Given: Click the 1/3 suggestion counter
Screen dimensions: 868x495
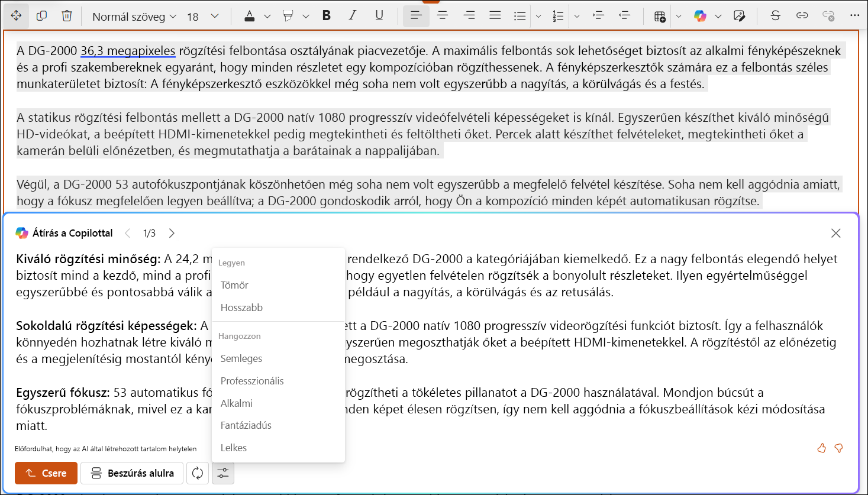Looking at the screenshot, I should [x=149, y=233].
